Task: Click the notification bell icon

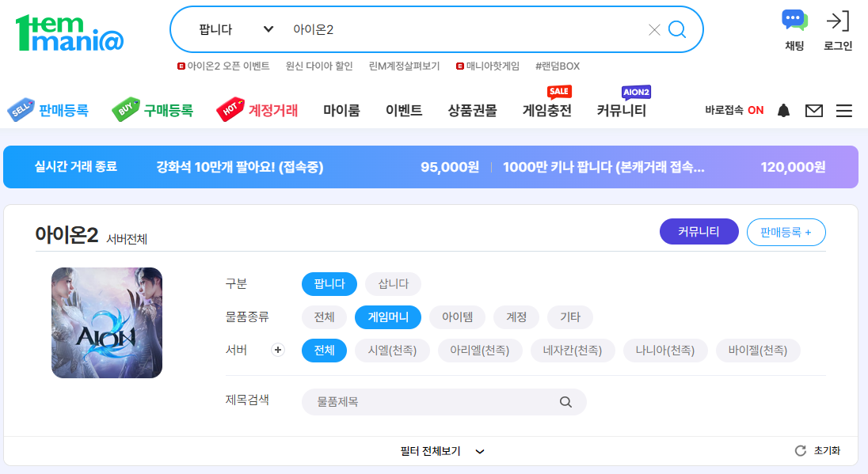Action: click(783, 111)
